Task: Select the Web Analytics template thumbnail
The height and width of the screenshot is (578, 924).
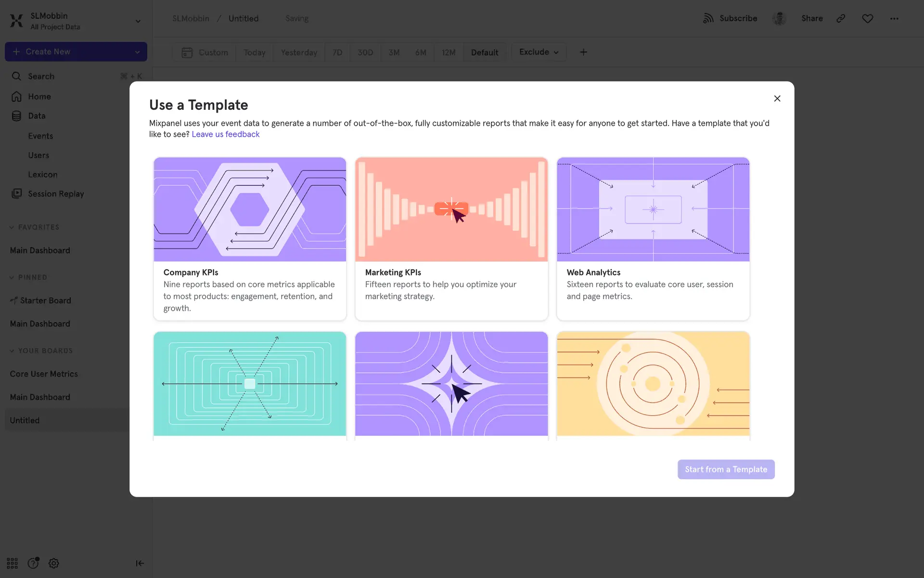Action: tap(653, 210)
